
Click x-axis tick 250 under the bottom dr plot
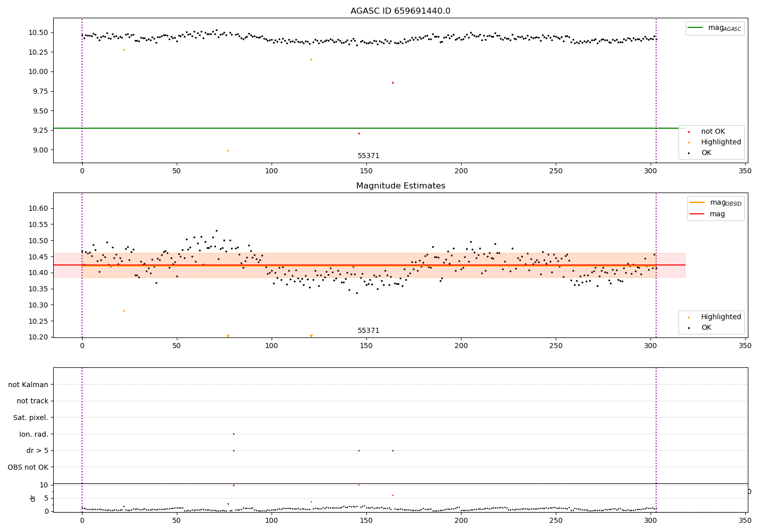(x=556, y=520)
